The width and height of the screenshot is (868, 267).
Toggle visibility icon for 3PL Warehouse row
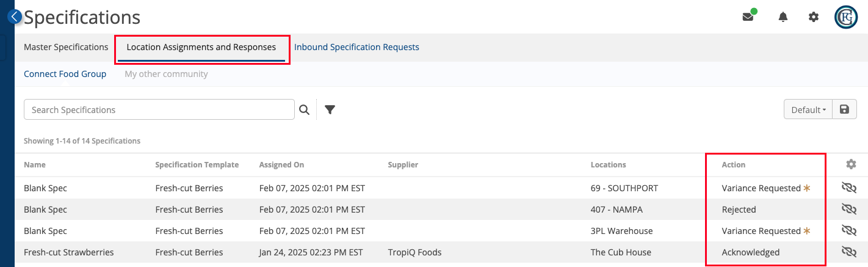(849, 231)
